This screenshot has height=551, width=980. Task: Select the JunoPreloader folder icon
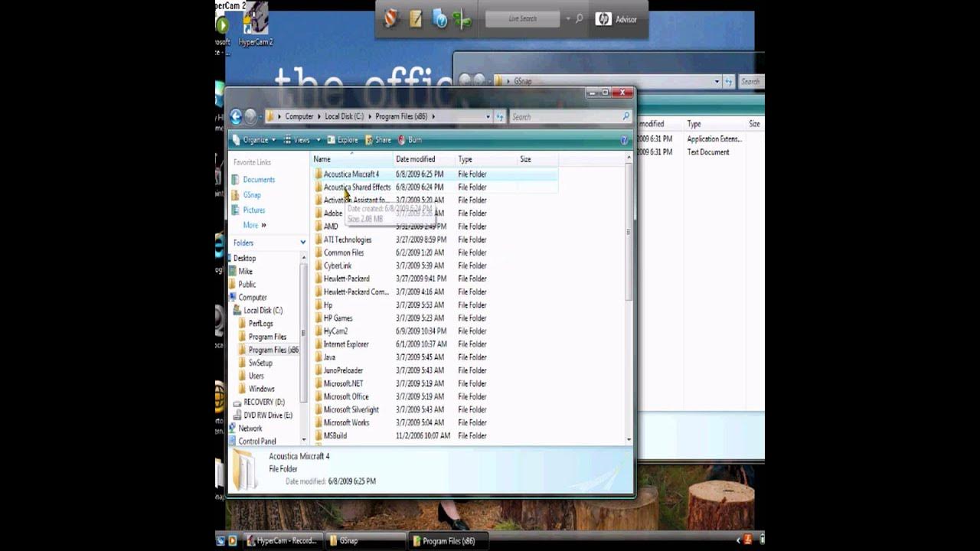click(x=318, y=370)
